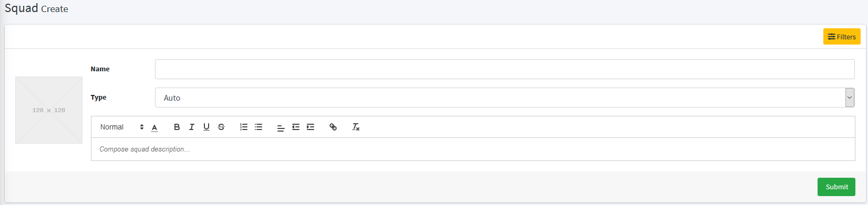Toggle bold formatting in editor
Image resolution: width=868 pixels, height=205 pixels.
click(177, 127)
